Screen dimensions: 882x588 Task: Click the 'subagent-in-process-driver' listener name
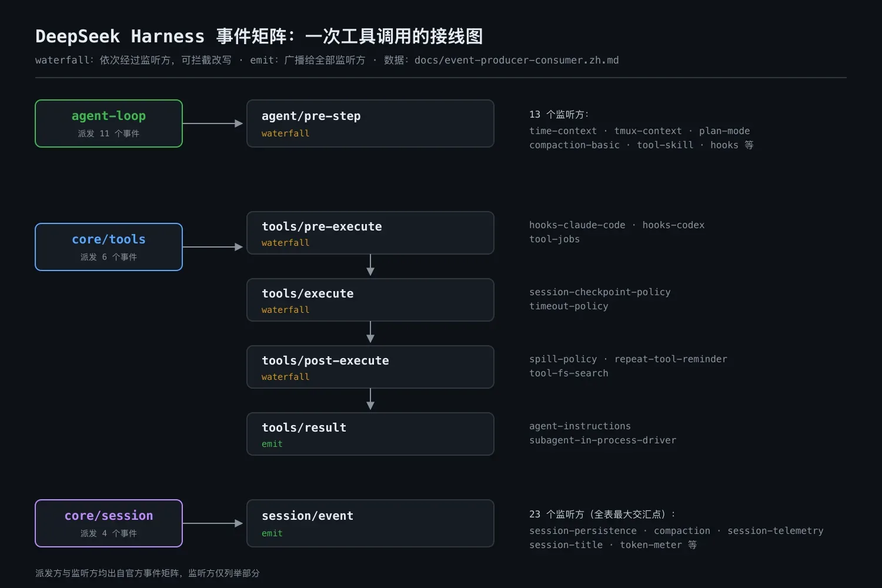pos(603,440)
